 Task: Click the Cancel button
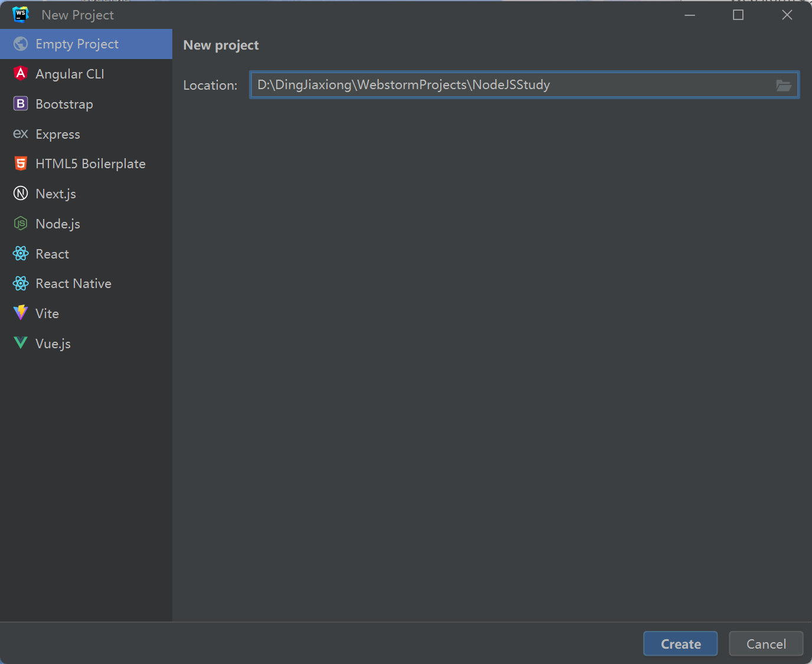pyautogui.click(x=766, y=644)
